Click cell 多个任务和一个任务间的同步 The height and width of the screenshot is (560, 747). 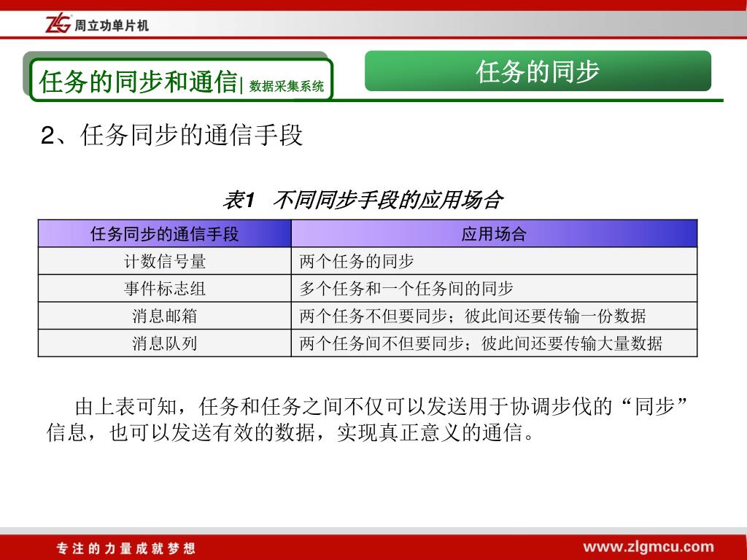494,288
